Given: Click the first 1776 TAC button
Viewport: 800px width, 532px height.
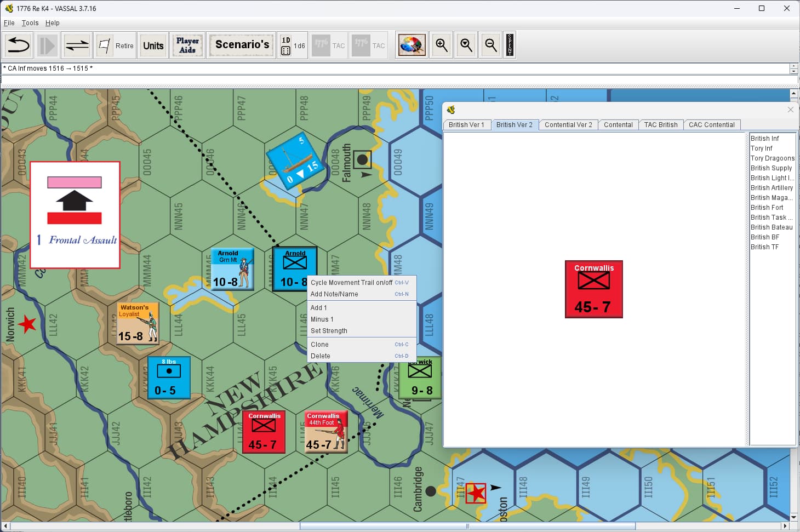Looking at the screenshot, I should click(x=329, y=45).
